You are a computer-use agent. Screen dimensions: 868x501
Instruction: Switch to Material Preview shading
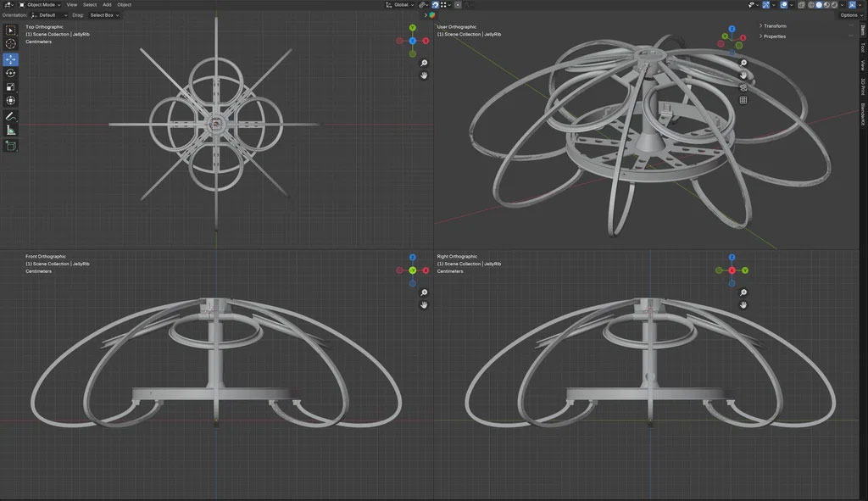[826, 5]
